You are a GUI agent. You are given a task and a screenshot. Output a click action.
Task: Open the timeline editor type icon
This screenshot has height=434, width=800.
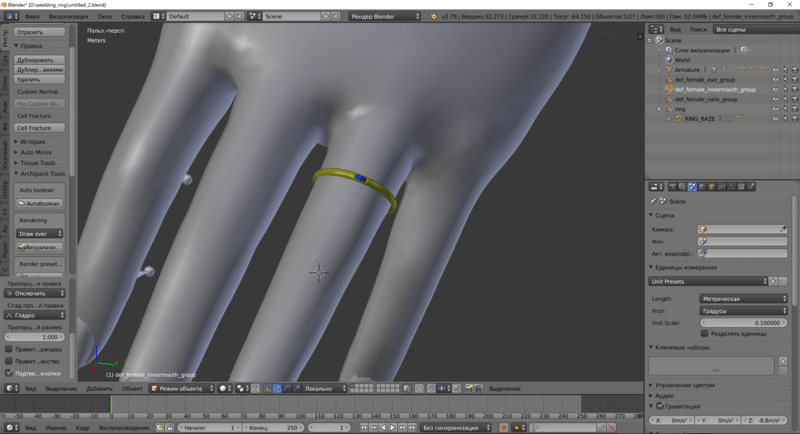tap(10, 427)
